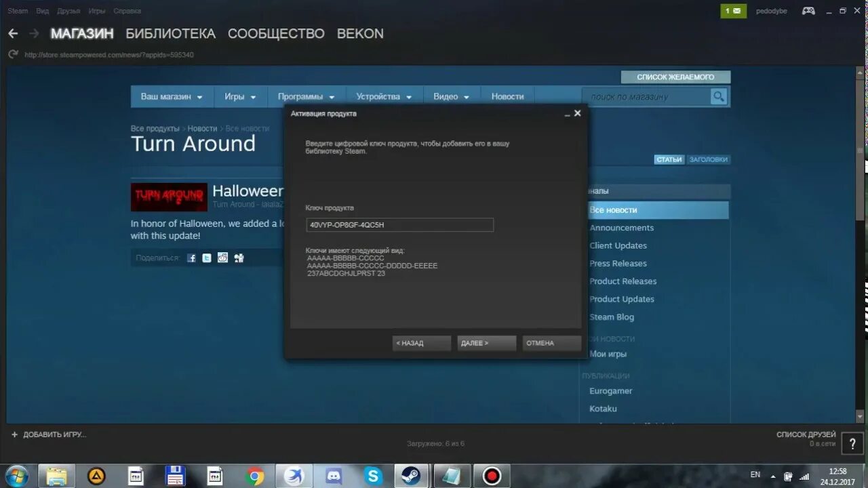Click the ДАЛЕЕ button in the dialog

(x=487, y=343)
